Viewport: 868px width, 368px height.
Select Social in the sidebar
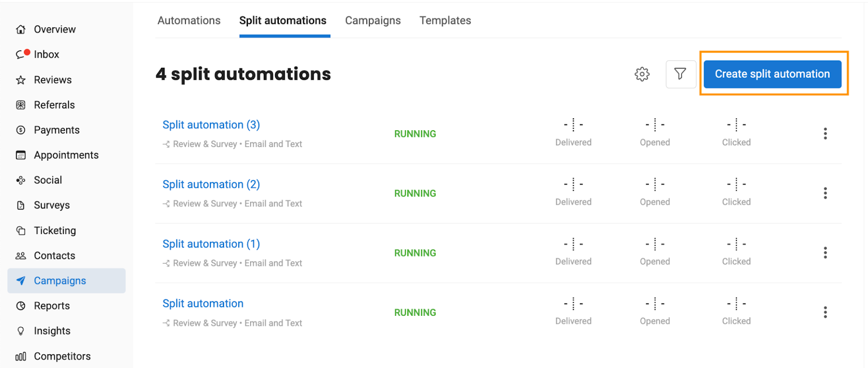(x=48, y=180)
